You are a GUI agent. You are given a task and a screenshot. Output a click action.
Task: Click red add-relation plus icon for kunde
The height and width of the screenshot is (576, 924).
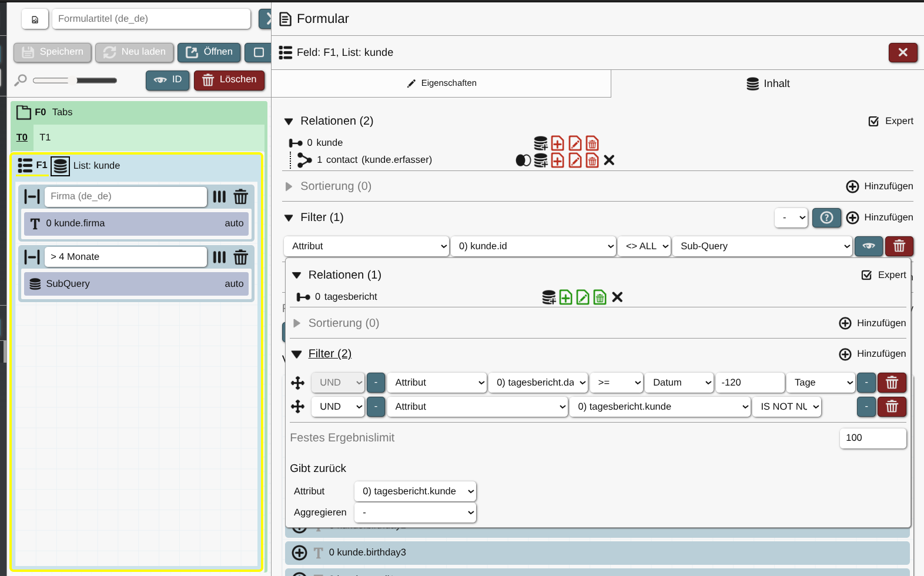pyautogui.click(x=557, y=143)
